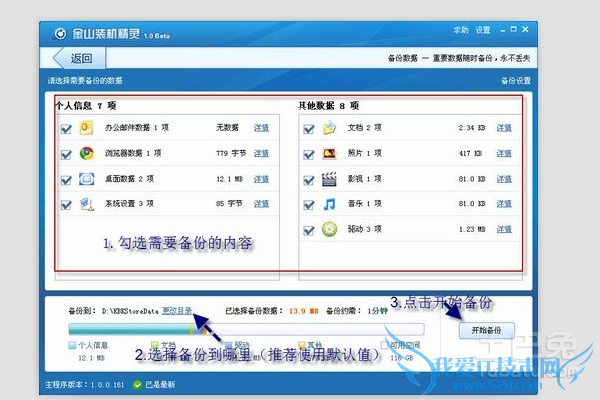Click the driver disc icon
Viewport: 600px width, 400px height.
click(x=329, y=229)
